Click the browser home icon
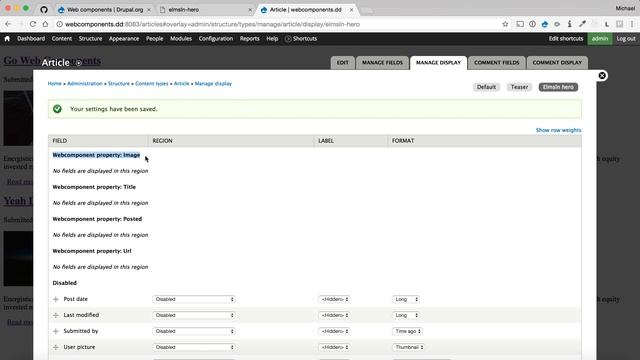 (x=45, y=24)
